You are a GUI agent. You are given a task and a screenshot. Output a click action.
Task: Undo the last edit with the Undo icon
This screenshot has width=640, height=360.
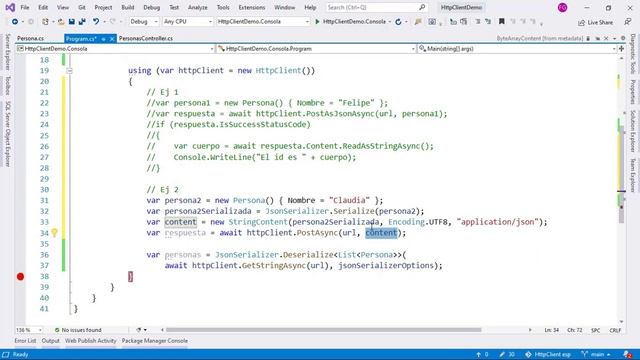[96, 22]
